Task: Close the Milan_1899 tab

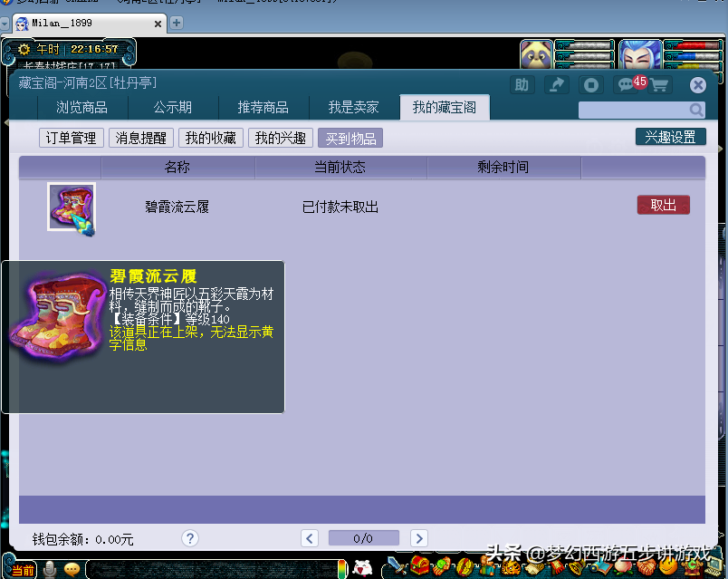Action: (x=158, y=24)
